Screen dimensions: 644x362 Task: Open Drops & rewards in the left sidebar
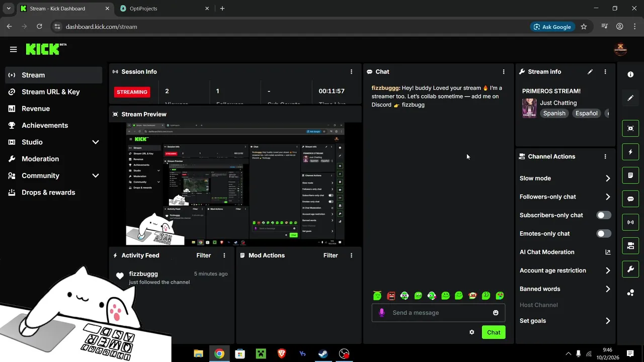click(x=54, y=193)
